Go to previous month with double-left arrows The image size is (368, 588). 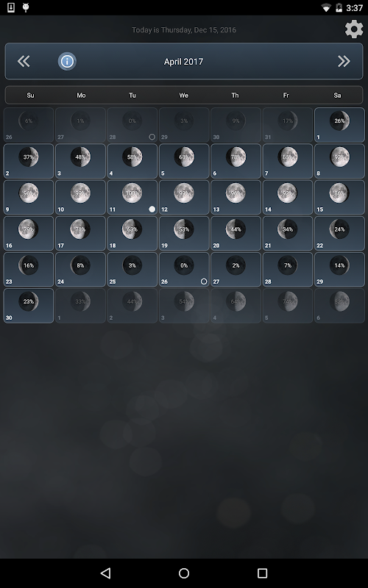pos(24,61)
